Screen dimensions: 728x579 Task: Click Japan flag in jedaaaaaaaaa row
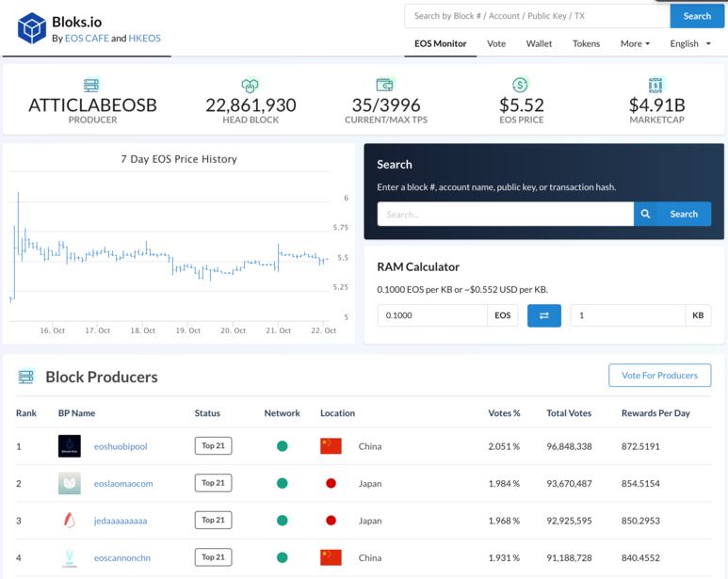point(331,520)
